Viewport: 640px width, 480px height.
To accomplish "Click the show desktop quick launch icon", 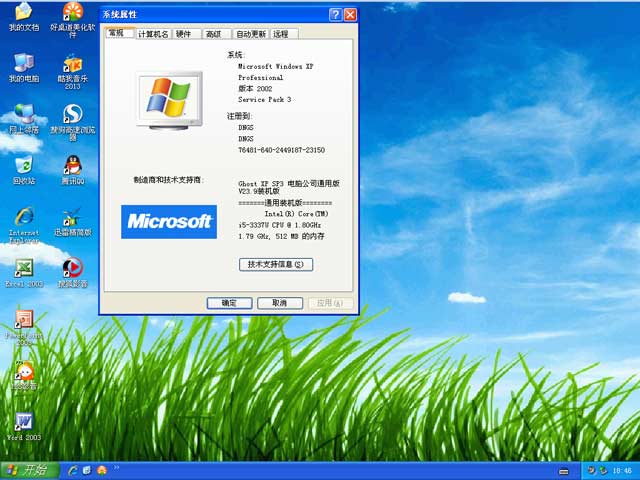I will coord(87,470).
